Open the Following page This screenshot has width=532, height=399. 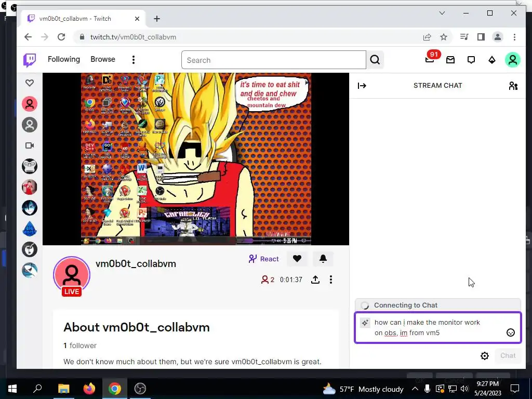[x=64, y=59]
